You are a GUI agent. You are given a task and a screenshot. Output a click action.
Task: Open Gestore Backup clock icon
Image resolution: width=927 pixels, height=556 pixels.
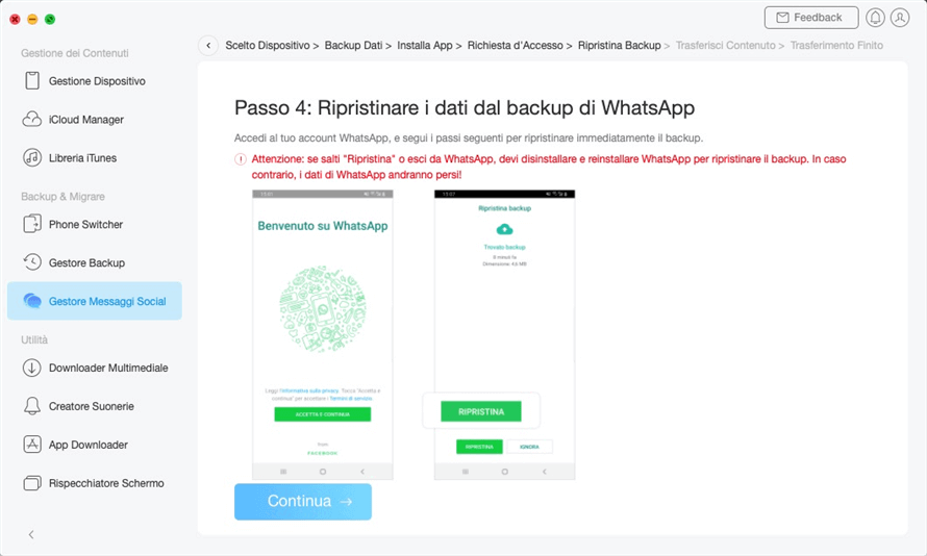click(x=32, y=263)
